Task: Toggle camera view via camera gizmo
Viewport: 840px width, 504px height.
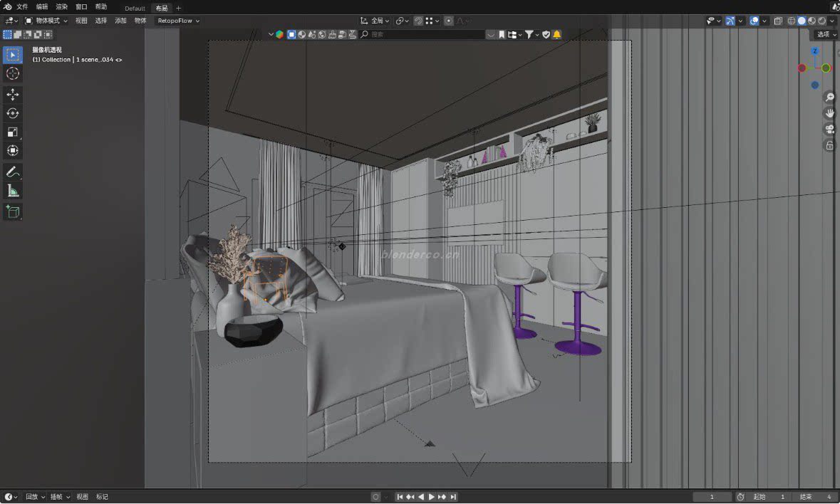Action: tap(829, 130)
